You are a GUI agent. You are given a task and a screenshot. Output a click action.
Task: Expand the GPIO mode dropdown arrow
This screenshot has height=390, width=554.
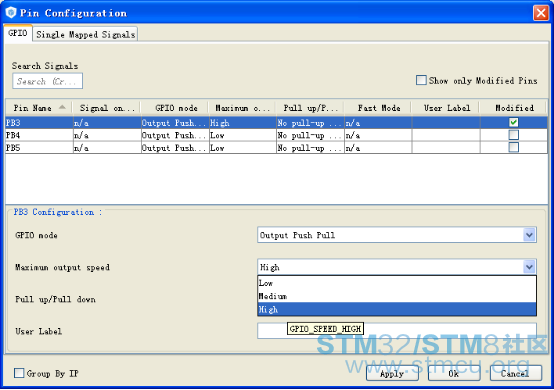click(x=529, y=235)
